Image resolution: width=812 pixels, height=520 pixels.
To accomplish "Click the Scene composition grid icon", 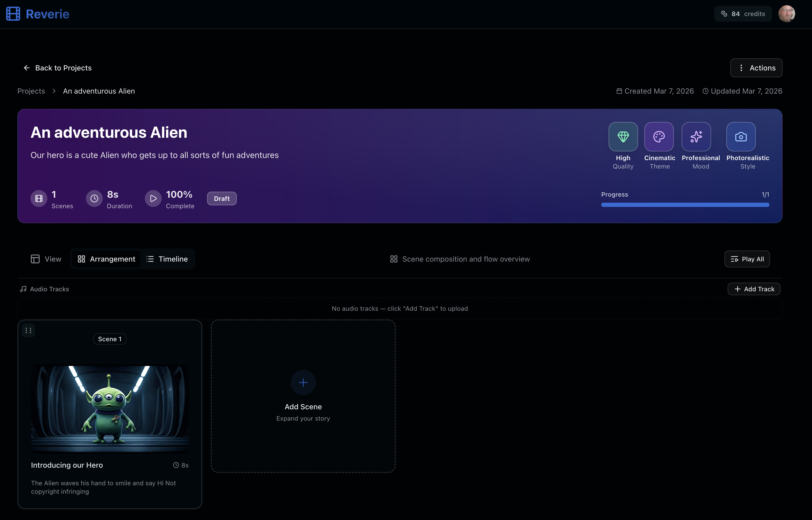I will tap(394, 259).
